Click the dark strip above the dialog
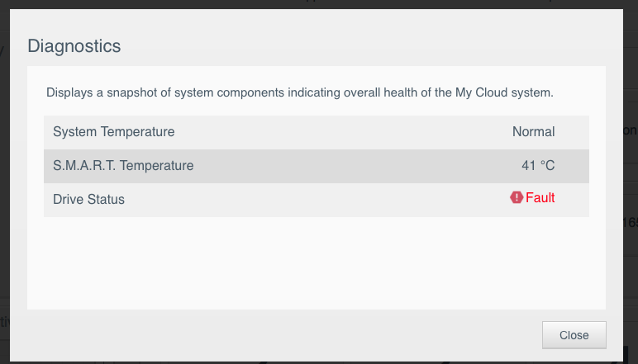638x364 pixels. coord(319,4)
